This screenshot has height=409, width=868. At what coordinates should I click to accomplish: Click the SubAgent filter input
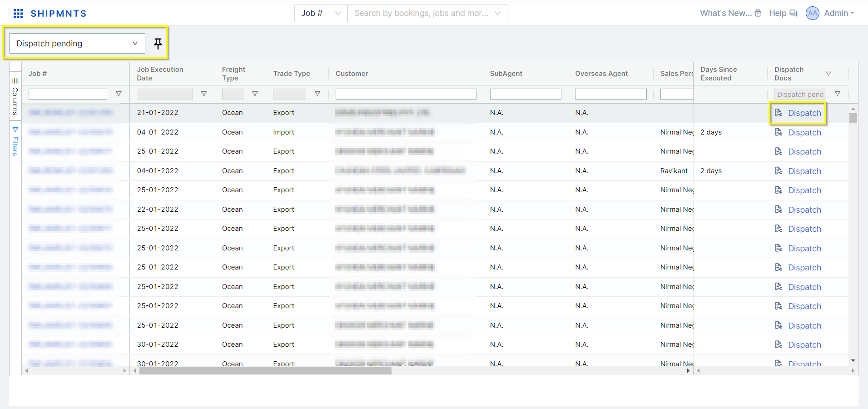pos(526,94)
